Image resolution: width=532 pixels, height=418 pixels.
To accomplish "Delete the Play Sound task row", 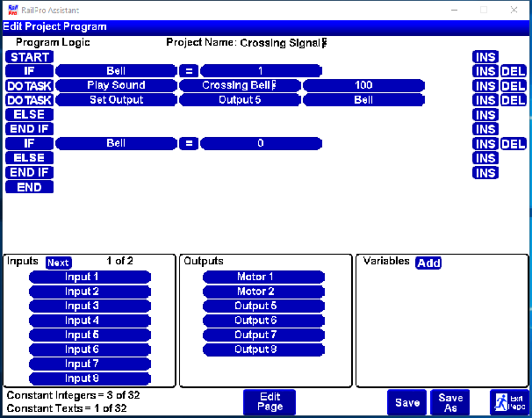I will (513, 86).
